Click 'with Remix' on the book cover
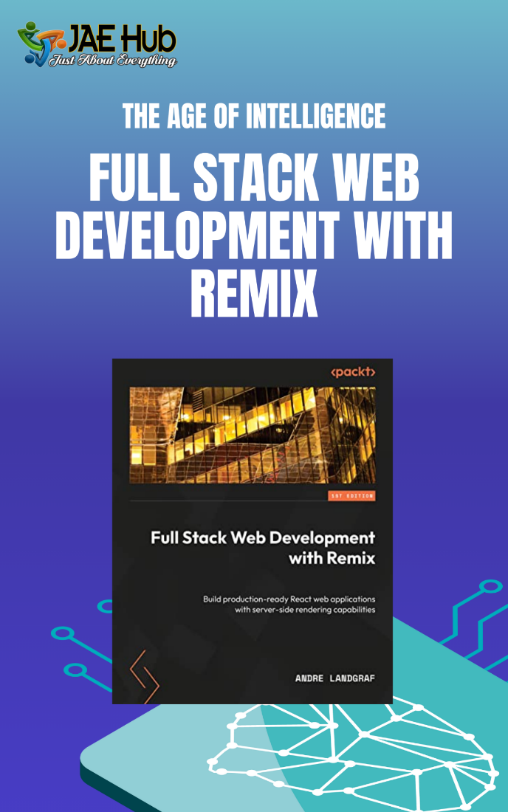508x812 pixels. tap(332, 558)
